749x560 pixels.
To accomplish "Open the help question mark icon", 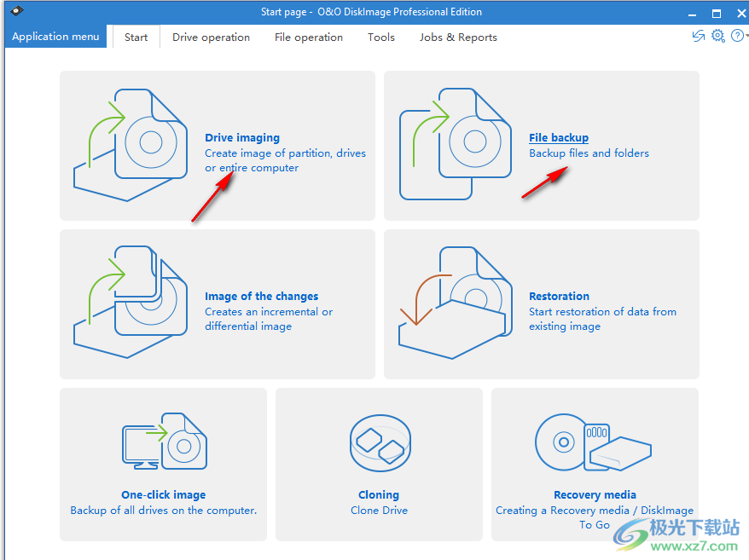I will pos(736,36).
